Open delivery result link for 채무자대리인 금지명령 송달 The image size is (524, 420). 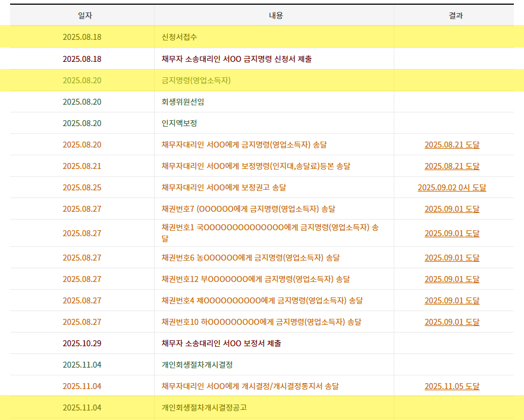(x=451, y=145)
